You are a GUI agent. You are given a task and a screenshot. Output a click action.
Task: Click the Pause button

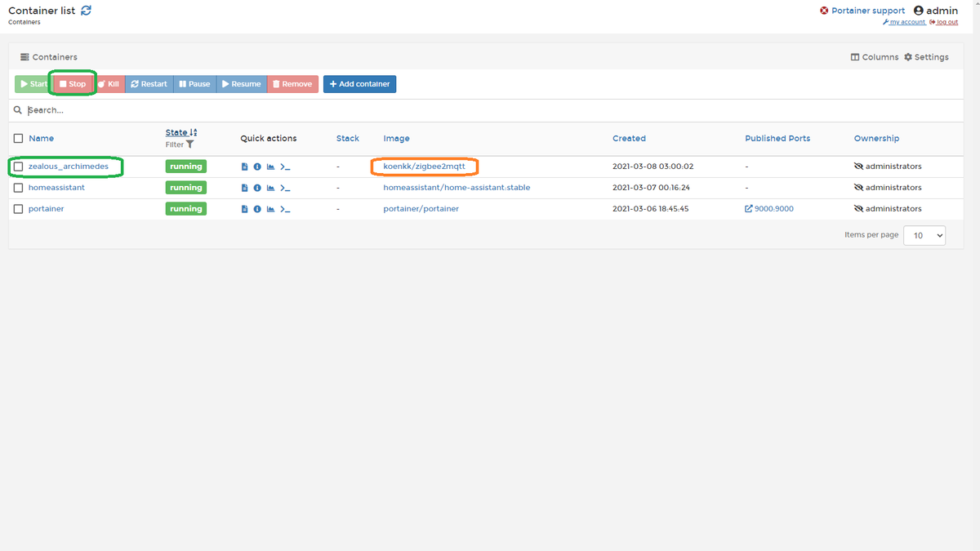tap(194, 84)
